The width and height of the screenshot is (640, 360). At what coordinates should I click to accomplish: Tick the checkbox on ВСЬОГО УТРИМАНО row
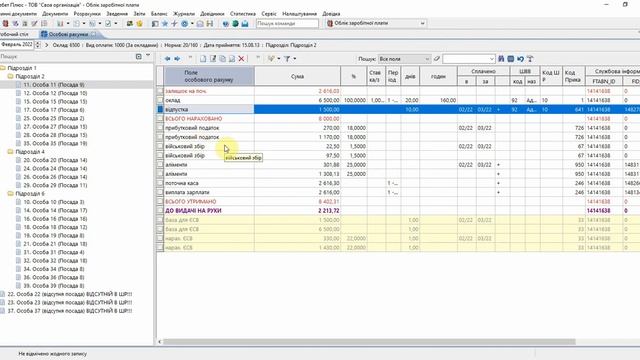pos(160,202)
